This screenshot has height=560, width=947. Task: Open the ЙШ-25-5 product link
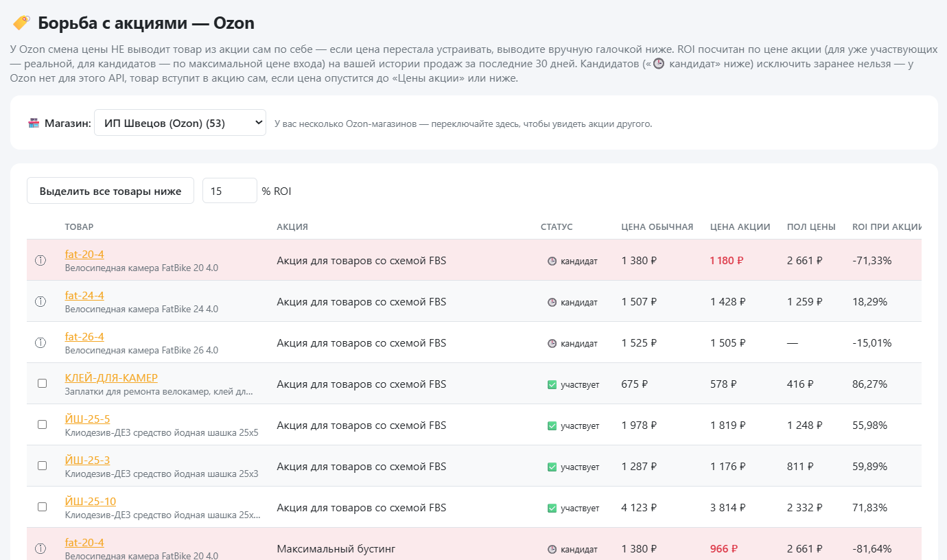click(x=87, y=419)
